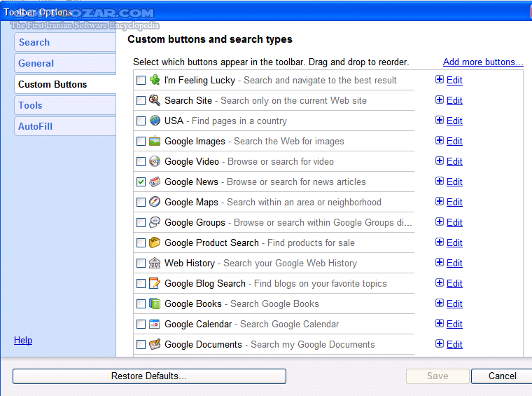Screen dimensions: 532x396
Task: Click the Google Images picture icon
Action: [x=155, y=141]
